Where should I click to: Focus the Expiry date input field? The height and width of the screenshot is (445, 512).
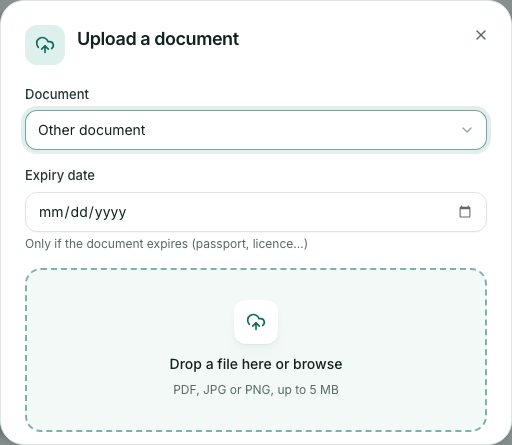[x=256, y=212]
